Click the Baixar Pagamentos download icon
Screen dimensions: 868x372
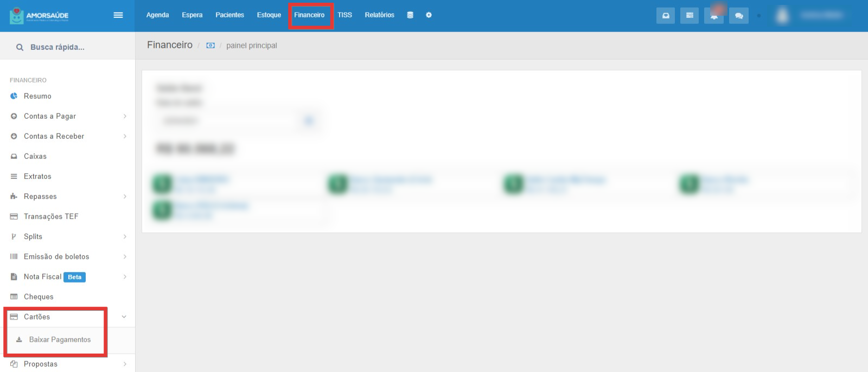[19, 339]
